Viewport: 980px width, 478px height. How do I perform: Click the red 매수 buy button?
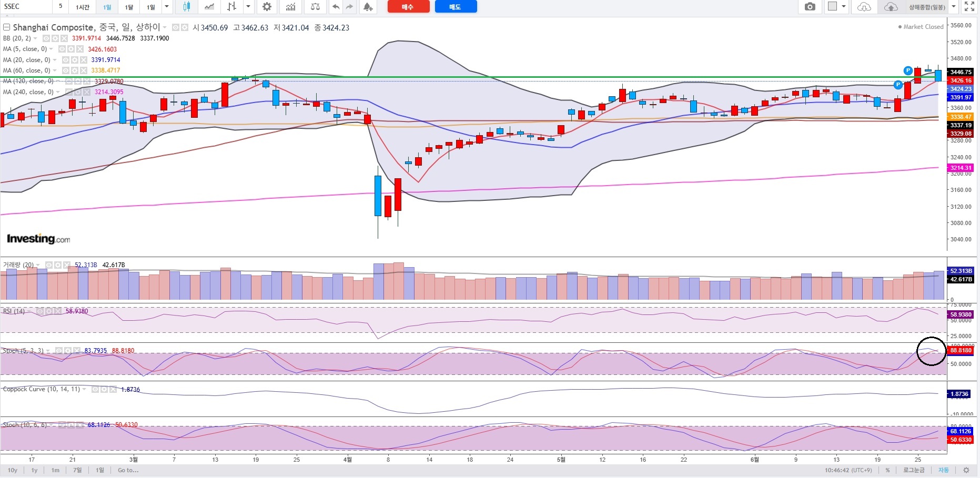408,7
